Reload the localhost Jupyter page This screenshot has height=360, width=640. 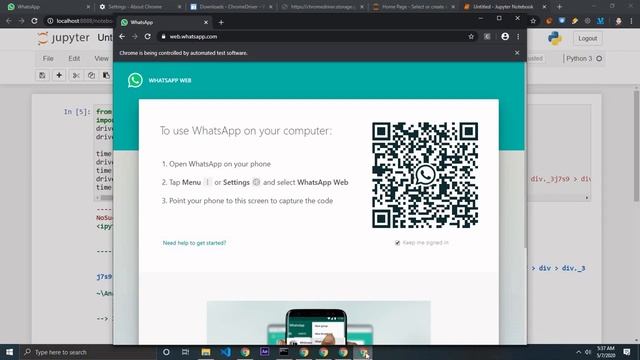tap(34, 21)
